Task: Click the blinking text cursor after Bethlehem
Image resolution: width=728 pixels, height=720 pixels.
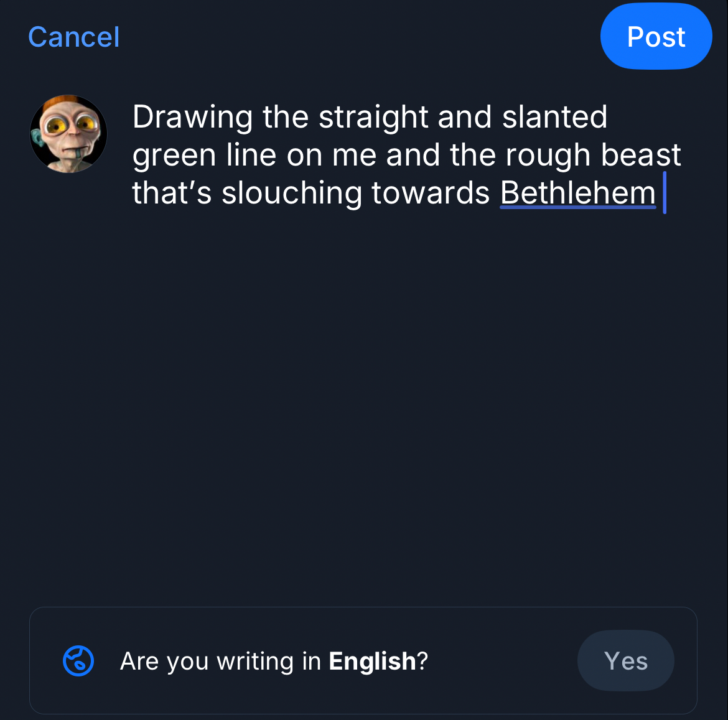Action: pos(665,193)
